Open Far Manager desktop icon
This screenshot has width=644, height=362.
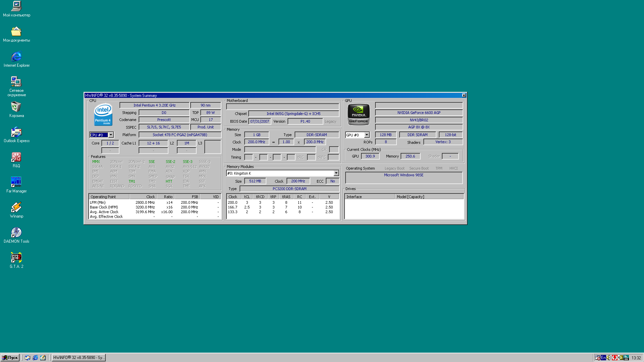point(16,182)
